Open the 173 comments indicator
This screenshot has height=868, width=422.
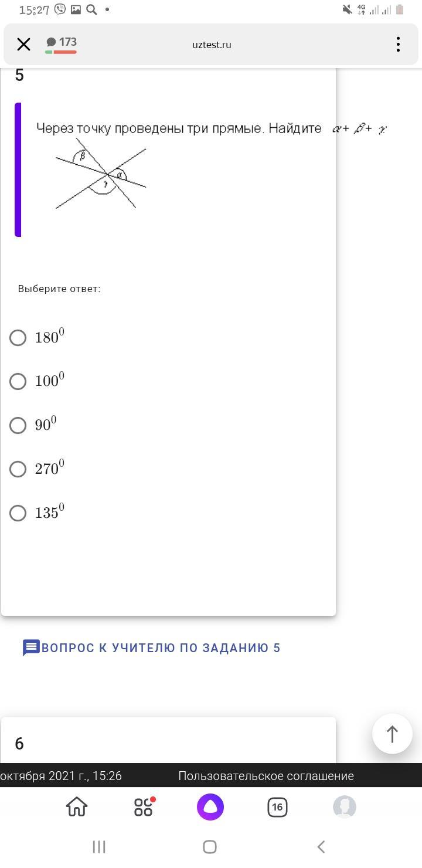[x=62, y=44]
